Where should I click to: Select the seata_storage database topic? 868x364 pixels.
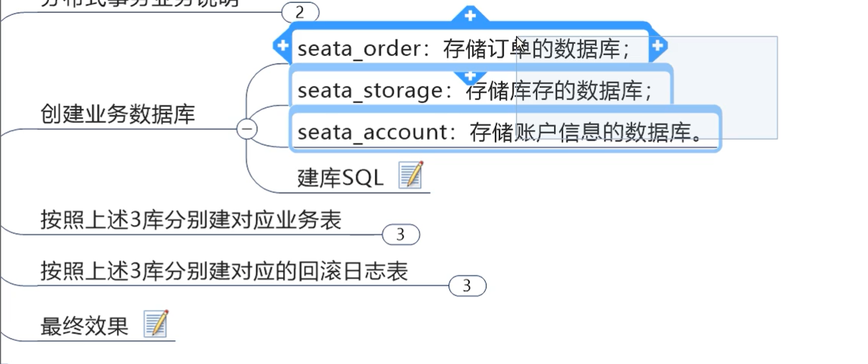[x=479, y=90]
